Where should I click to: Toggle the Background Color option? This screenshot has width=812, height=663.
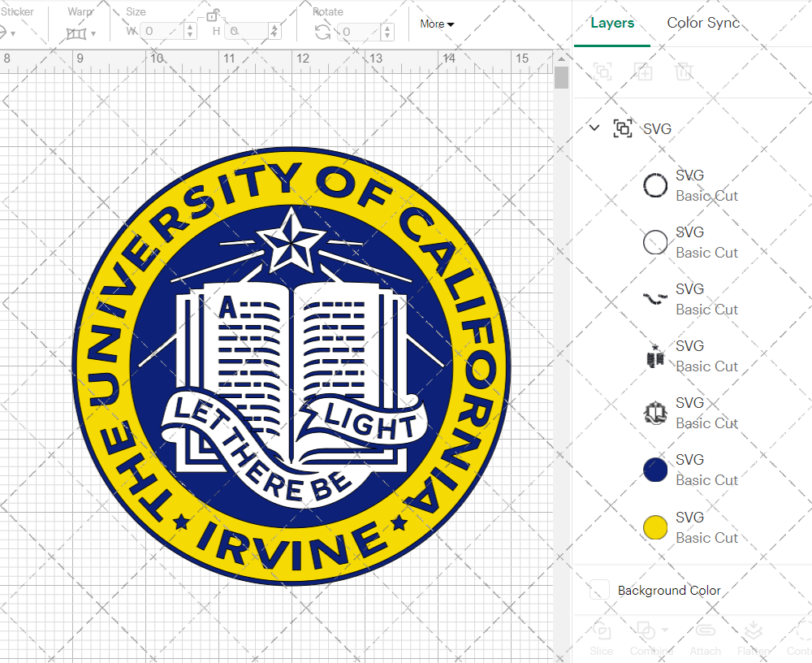coord(600,590)
